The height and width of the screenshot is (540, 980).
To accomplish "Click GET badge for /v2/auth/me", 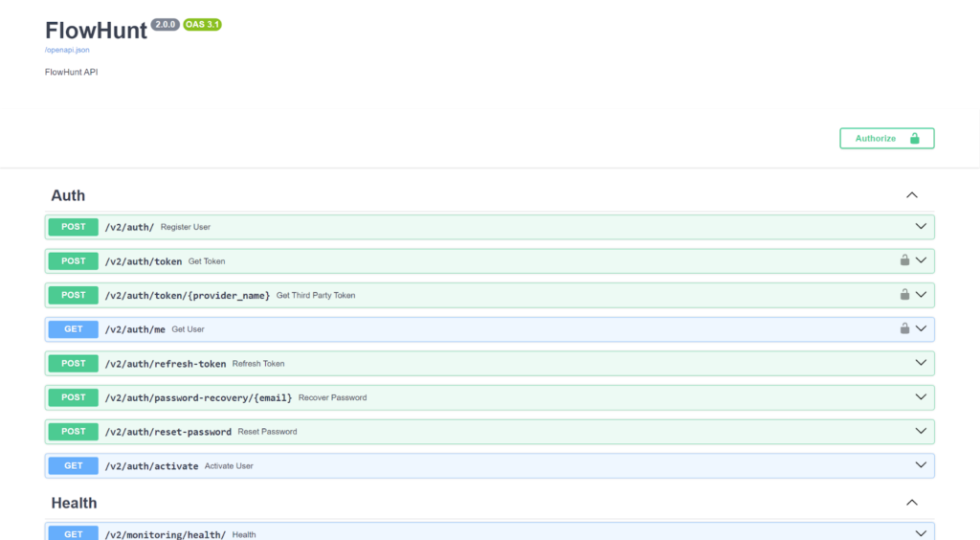I will point(73,329).
